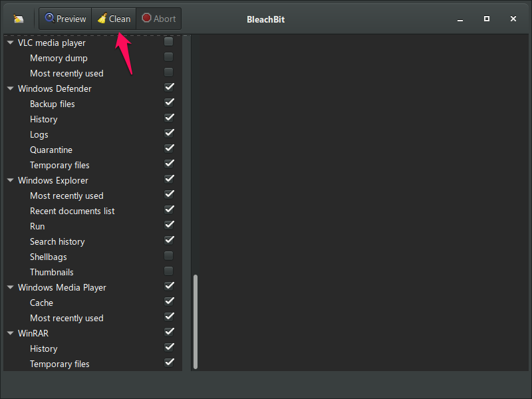The width and height of the screenshot is (532, 399).
Task: Select the Search history item
Action: tap(57, 241)
